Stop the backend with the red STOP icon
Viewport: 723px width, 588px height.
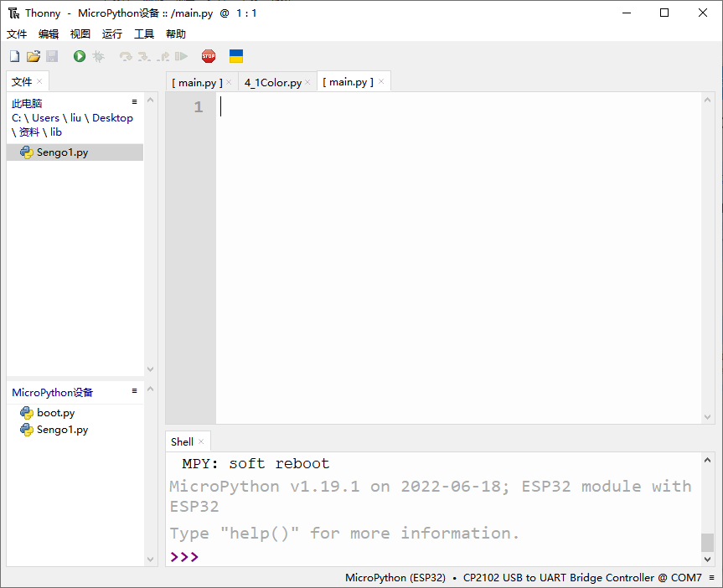[209, 56]
